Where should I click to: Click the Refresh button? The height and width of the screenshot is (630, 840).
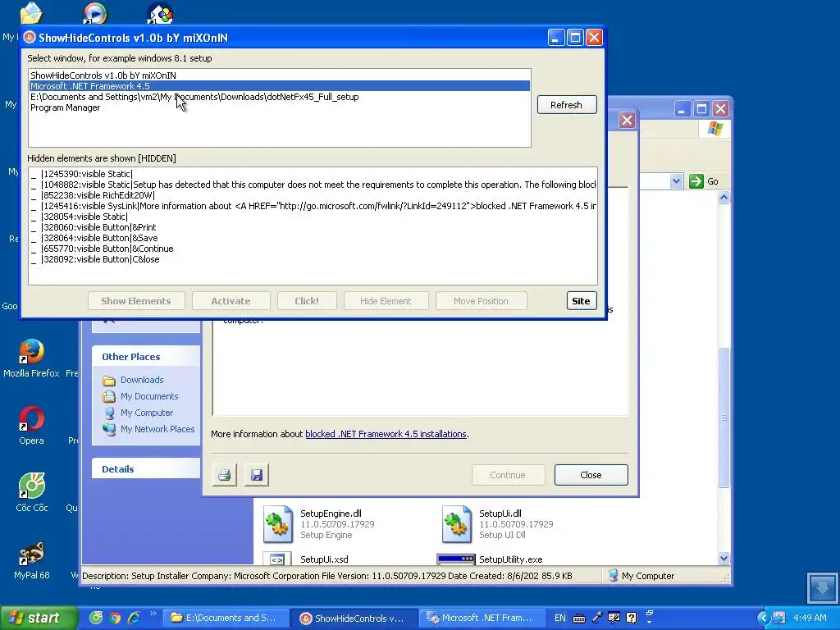coord(567,105)
